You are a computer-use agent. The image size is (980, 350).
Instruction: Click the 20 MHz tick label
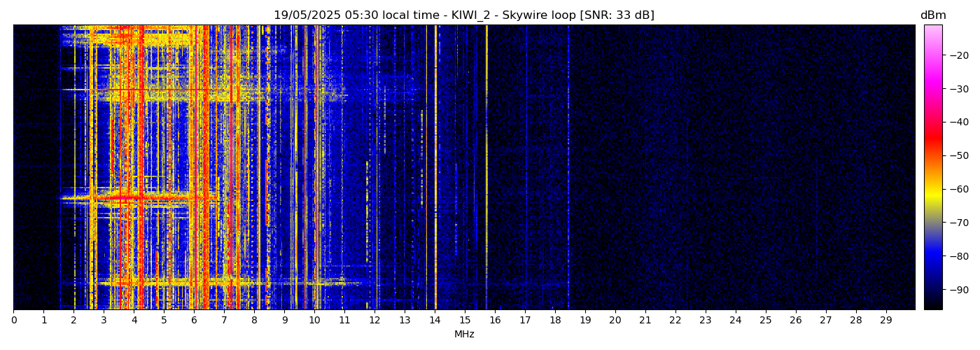[615, 321]
